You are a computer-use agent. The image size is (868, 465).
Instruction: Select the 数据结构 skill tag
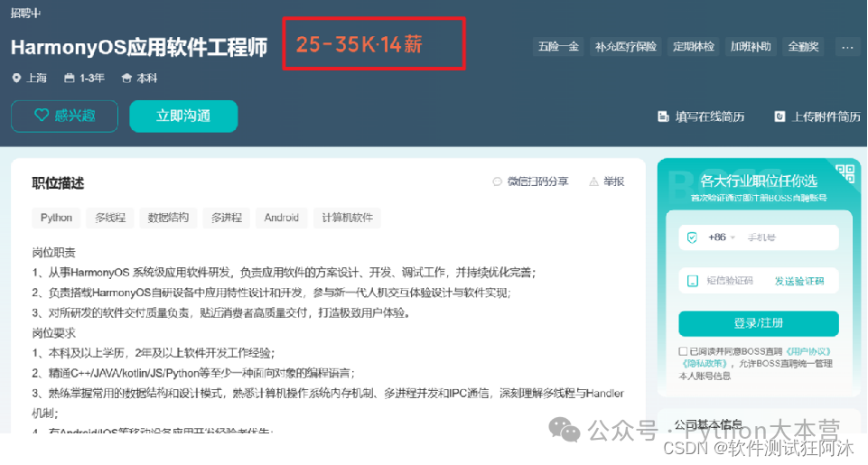(168, 218)
